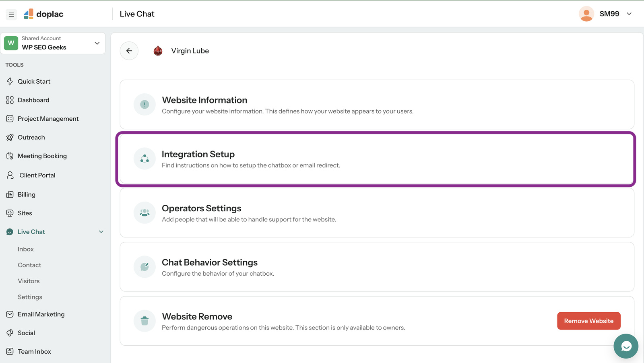Click the Operators Settings people icon
Image resolution: width=644 pixels, height=363 pixels.
(x=144, y=212)
